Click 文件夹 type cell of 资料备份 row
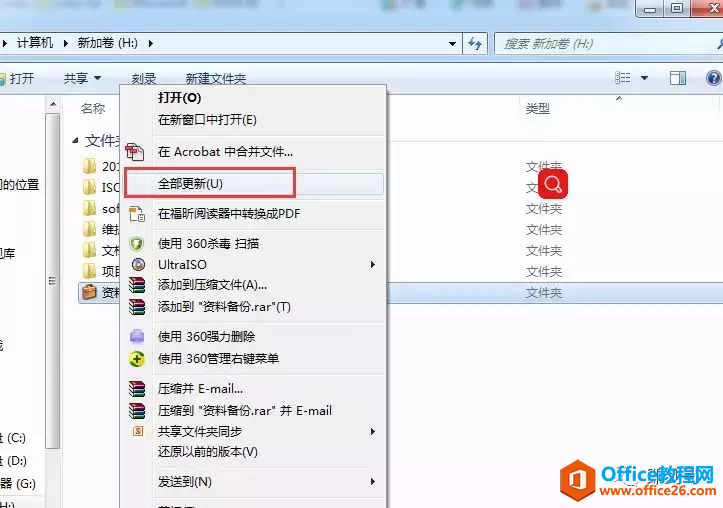The height and width of the screenshot is (508, 723). (544, 293)
